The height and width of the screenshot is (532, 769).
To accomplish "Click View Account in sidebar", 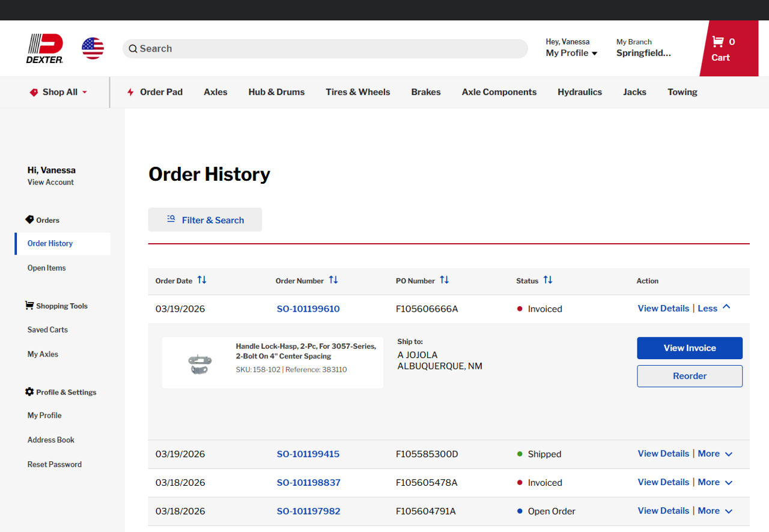I will (50, 182).
